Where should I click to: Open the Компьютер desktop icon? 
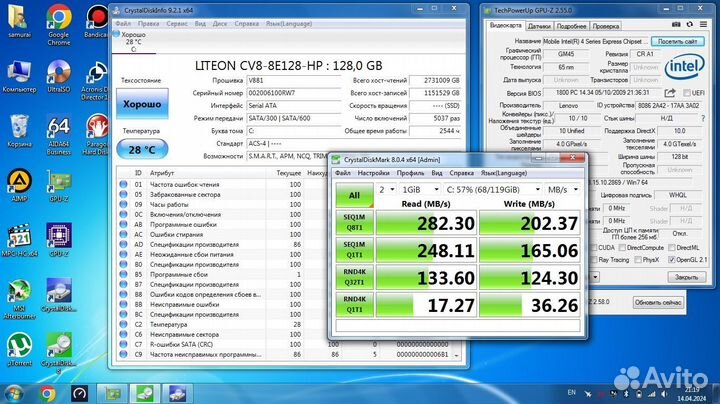click(19, 76)
